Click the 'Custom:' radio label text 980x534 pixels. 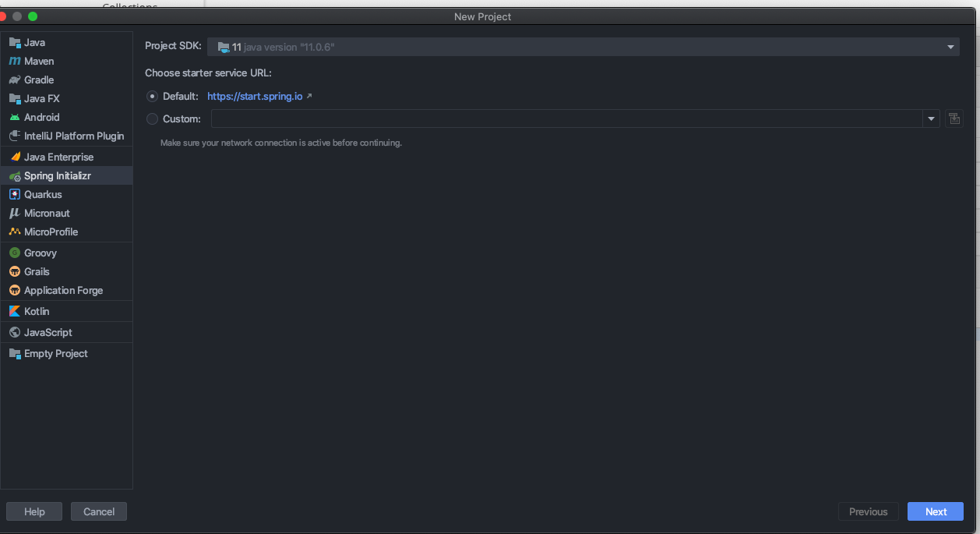pos(182,119)
